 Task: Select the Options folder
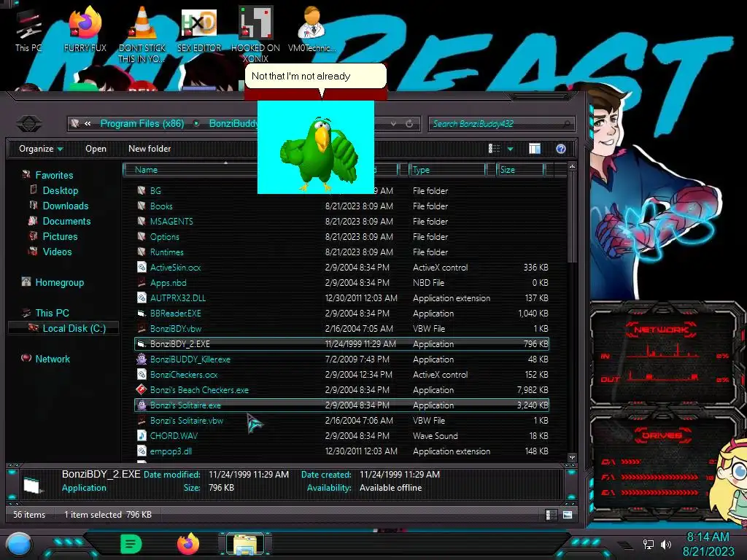click(x=164, y=237)
